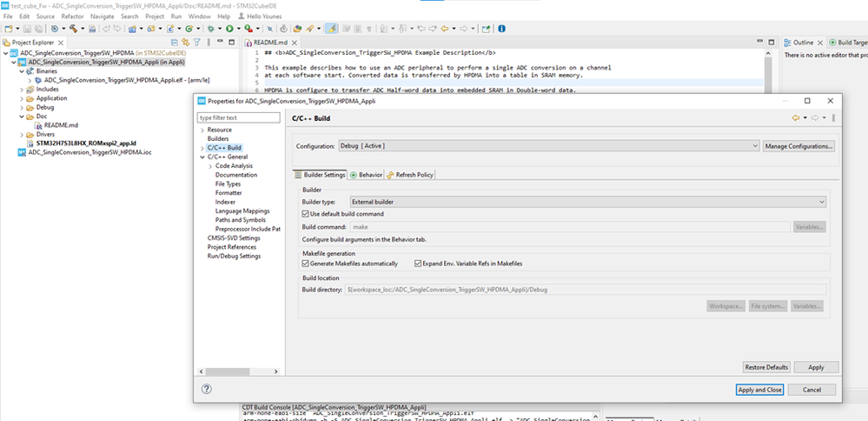Select Paths and Symbols in properties tree

click(241, 220)
